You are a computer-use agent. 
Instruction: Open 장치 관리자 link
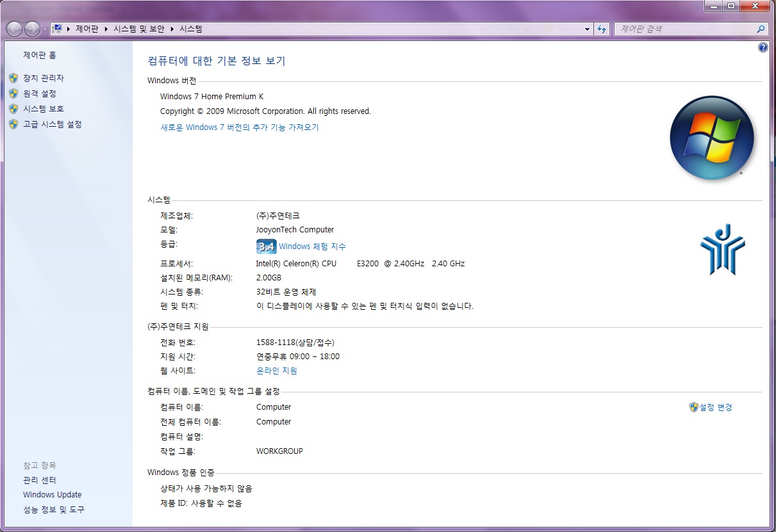click(x=44, y=78)
